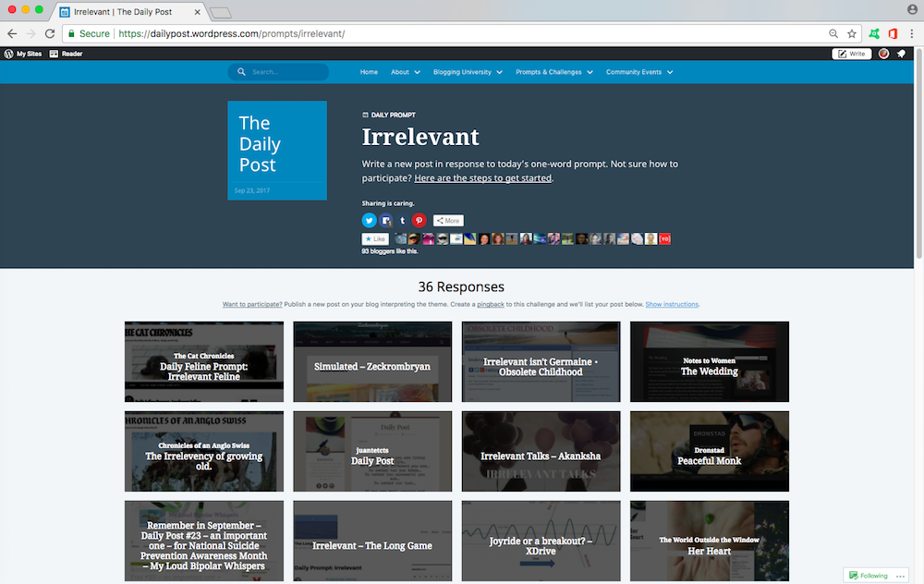Go to Home in the navigation bar

point(369,72)
